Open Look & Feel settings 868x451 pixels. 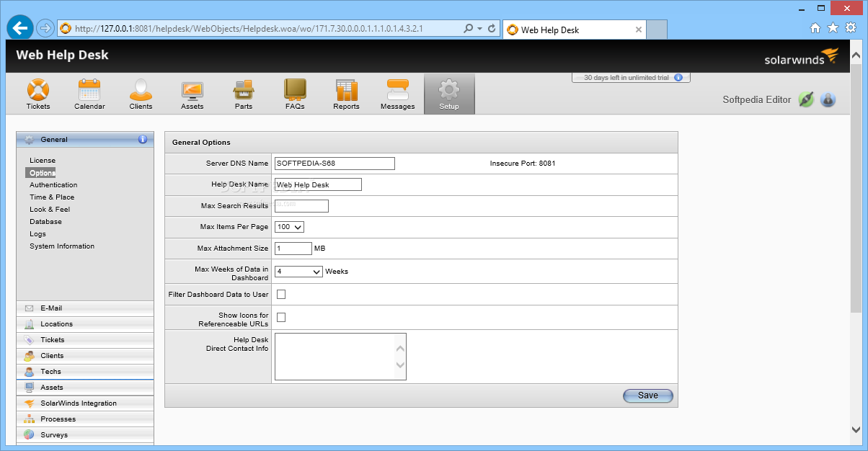[50, 209]
